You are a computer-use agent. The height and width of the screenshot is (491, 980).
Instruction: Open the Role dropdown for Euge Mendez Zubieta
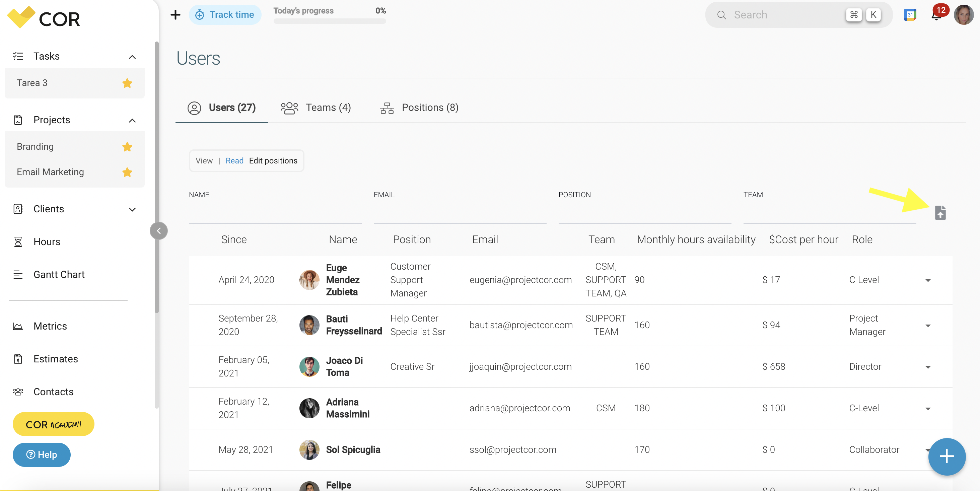(928, 280)
